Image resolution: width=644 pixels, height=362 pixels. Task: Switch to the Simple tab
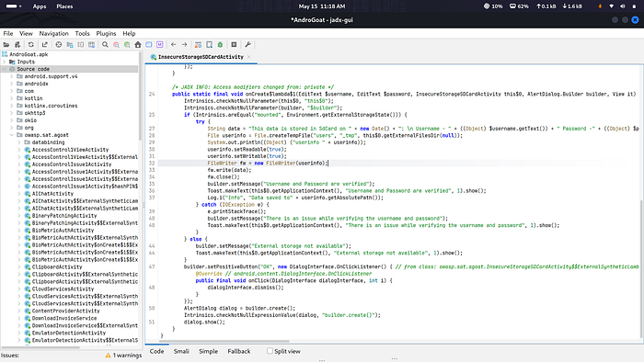[208, 351]
